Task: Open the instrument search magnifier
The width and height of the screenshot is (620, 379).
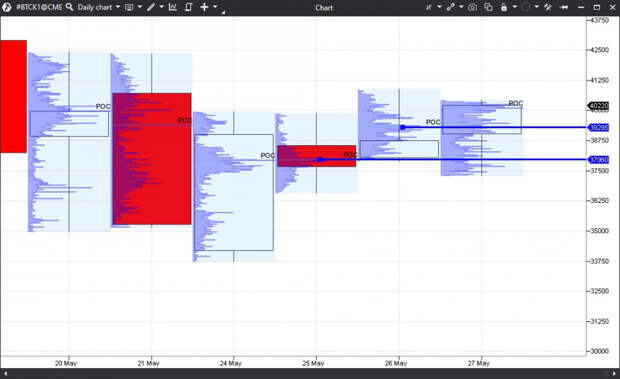Action: coord(69,7)
